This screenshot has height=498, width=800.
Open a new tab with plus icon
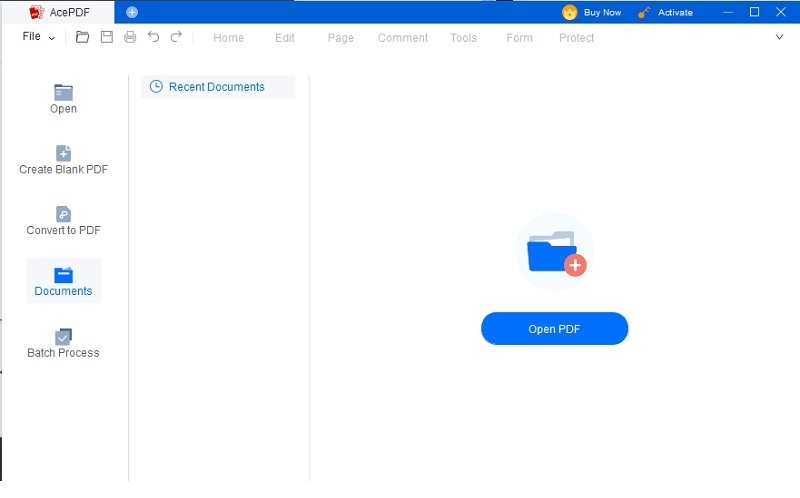(x=132, y=12)
